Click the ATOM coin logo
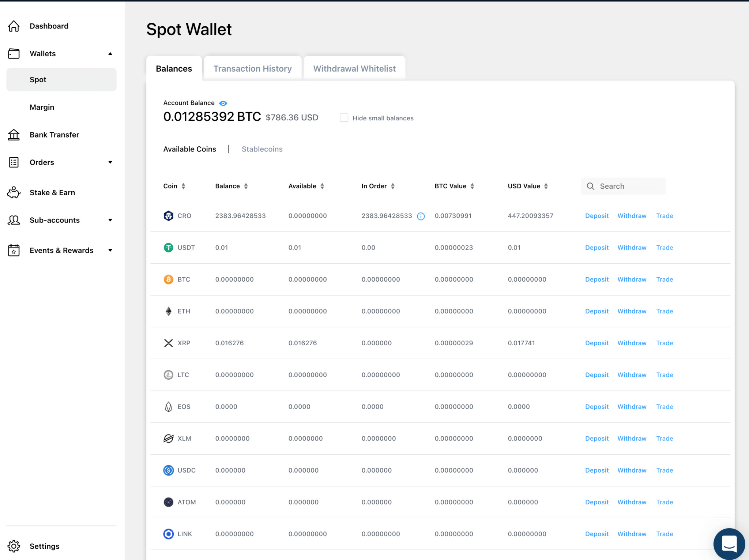 pos(168,502)
